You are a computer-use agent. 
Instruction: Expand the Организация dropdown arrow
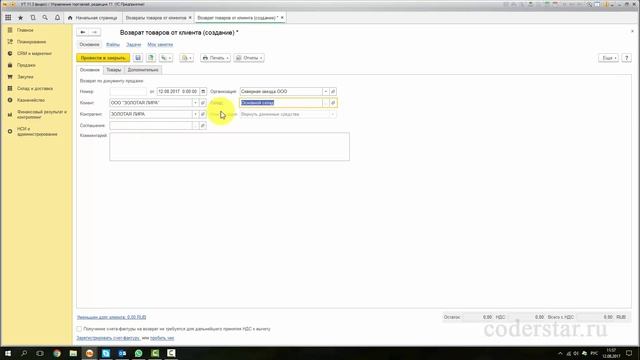326,91
